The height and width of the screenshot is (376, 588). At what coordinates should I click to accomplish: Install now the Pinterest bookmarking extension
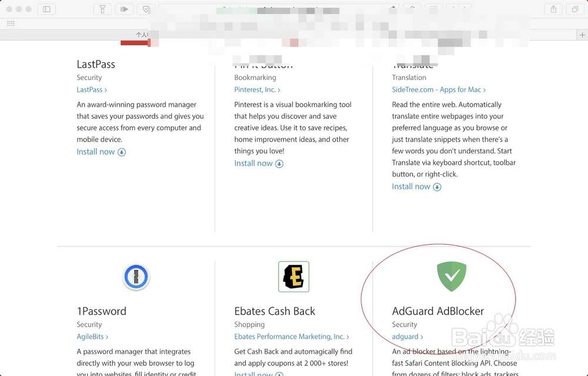point(259,164)
